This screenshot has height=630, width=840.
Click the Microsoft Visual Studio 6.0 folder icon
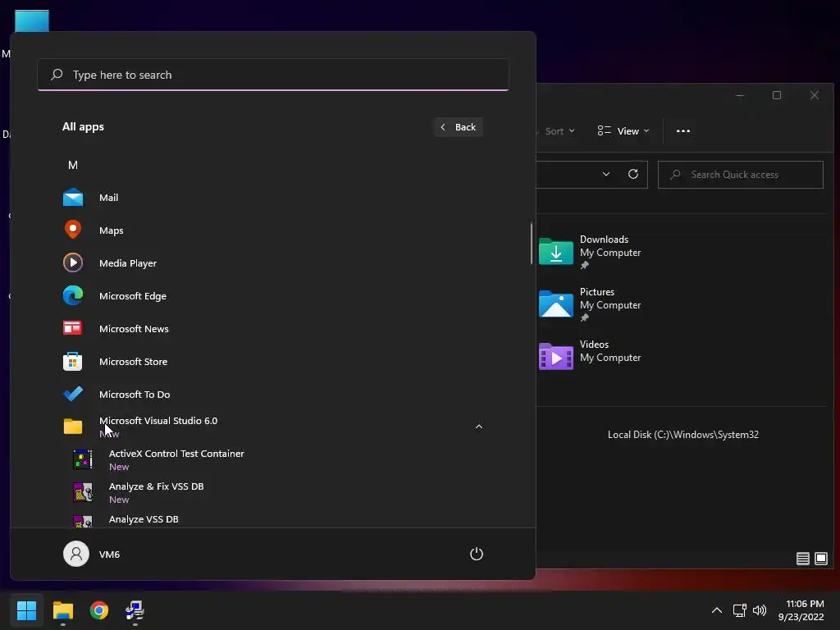(73, 427)
